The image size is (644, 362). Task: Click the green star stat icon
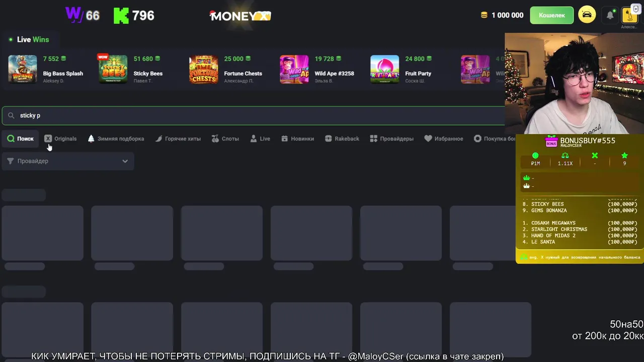[624, 156]
